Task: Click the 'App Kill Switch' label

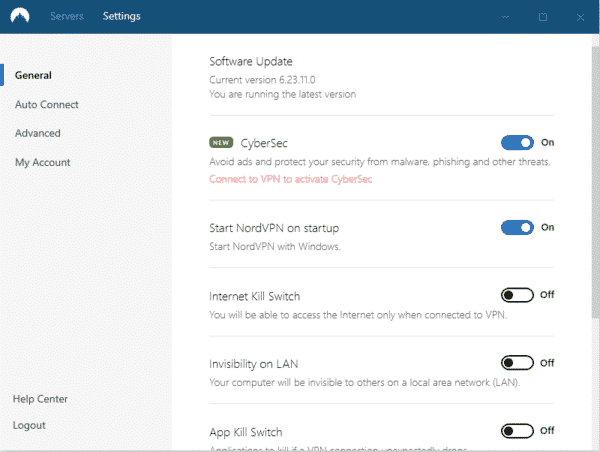Action: (246, 432)
